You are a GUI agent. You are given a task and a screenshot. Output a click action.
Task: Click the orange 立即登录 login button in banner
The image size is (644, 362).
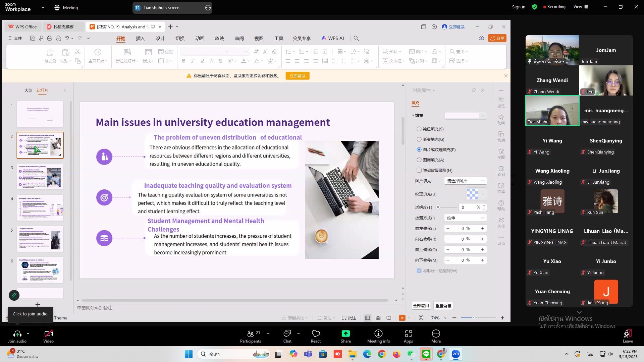pyautogui.click(x=298, y=76)
